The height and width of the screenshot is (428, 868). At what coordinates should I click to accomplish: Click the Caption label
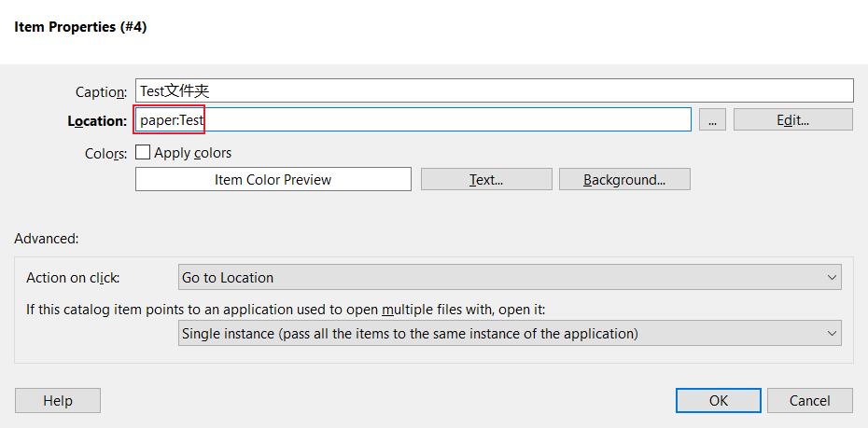tap(101, 91)
